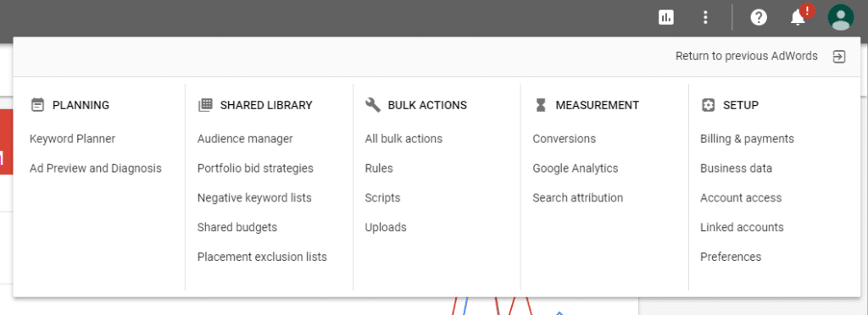Image resolution: width=868 pixels, height=315 pixels.
Task: Choose Scripts under Bulk Actions
Action: (x=382, y=197)
